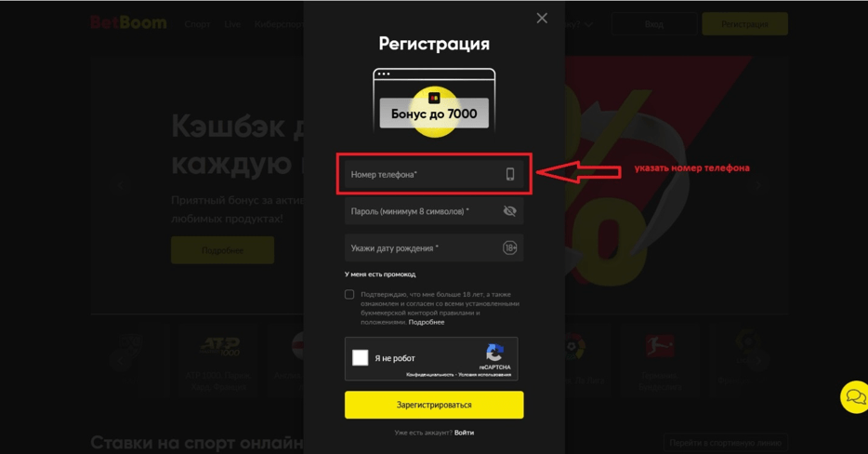Focus the Номер телефона input field
Viewport: 868px width, 454px height.
point(434,174)
